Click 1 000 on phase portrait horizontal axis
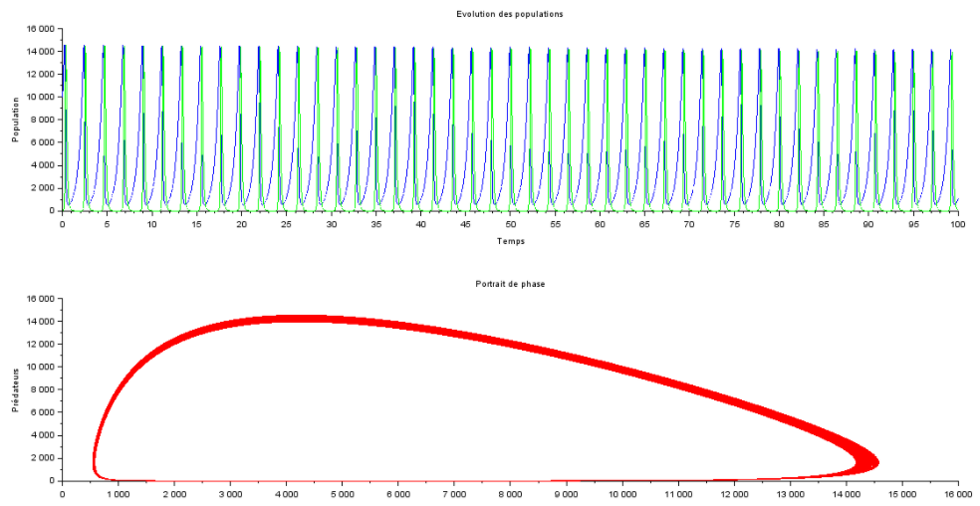 coord(119,493)
